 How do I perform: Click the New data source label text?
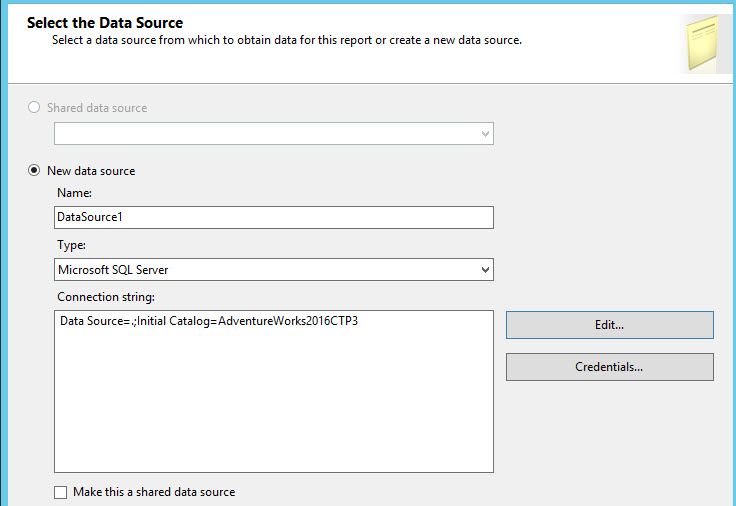[91, 171]
